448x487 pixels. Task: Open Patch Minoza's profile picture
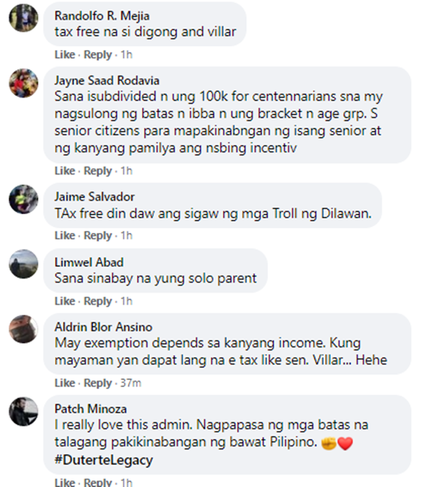pyautogui.click(x=23, y=411)
